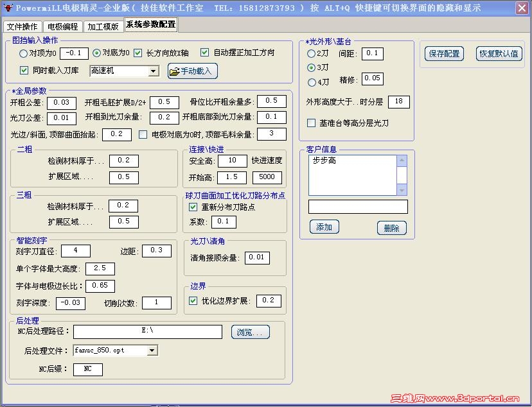Uncheck 同时载入刀库 checkbox

pos(24,70)
